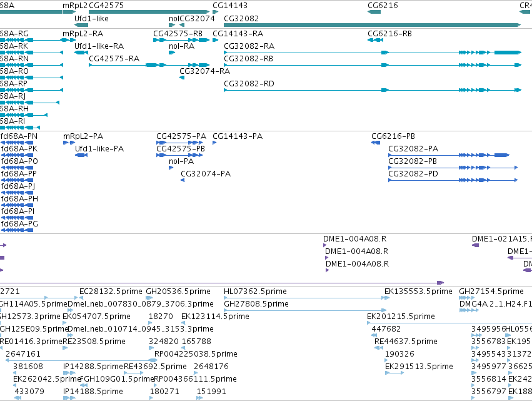532x401 pixels.
Task: Select the CG42575-PB protein label
Action: coord(181,149)
